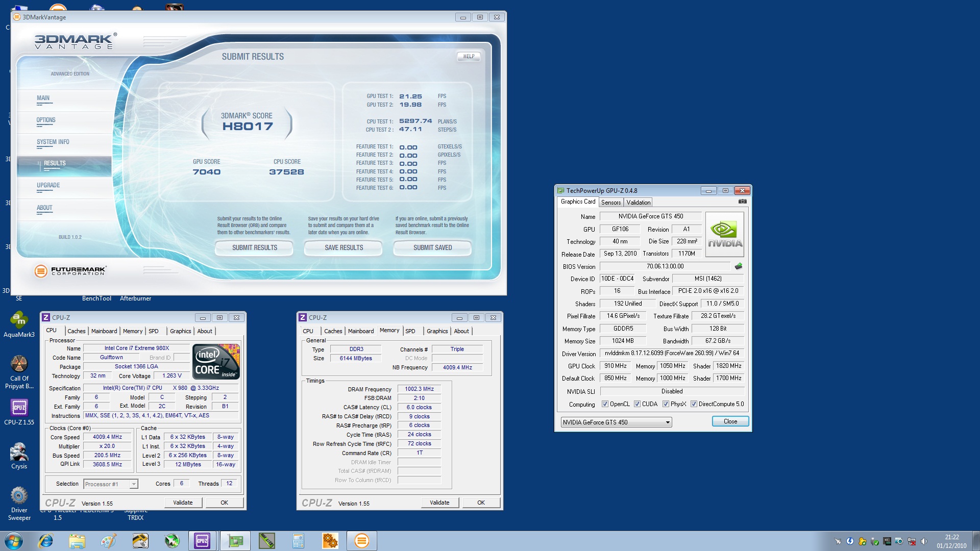
Task: Click the CPU-Z taskbar icon
Action: (x=202, y=541)
